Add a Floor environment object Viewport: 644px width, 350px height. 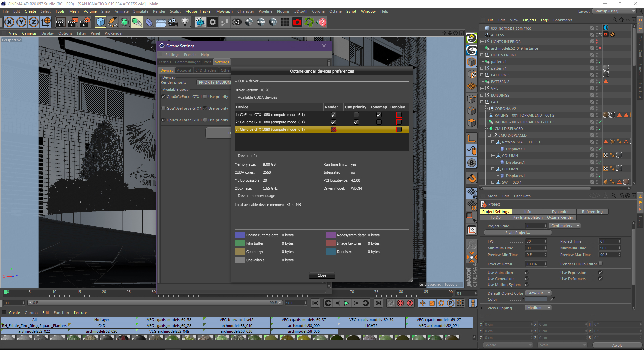(161, 22)
